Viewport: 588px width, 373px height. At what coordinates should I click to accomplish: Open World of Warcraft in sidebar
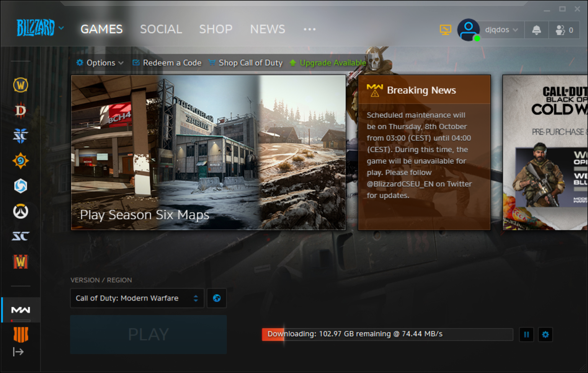click(21, 85)
